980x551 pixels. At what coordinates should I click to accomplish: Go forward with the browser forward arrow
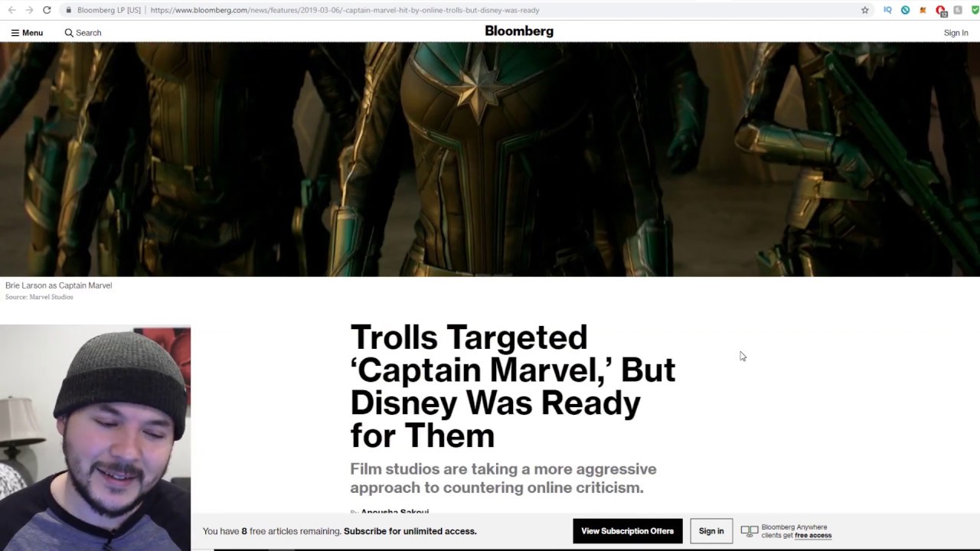point(29,10)
